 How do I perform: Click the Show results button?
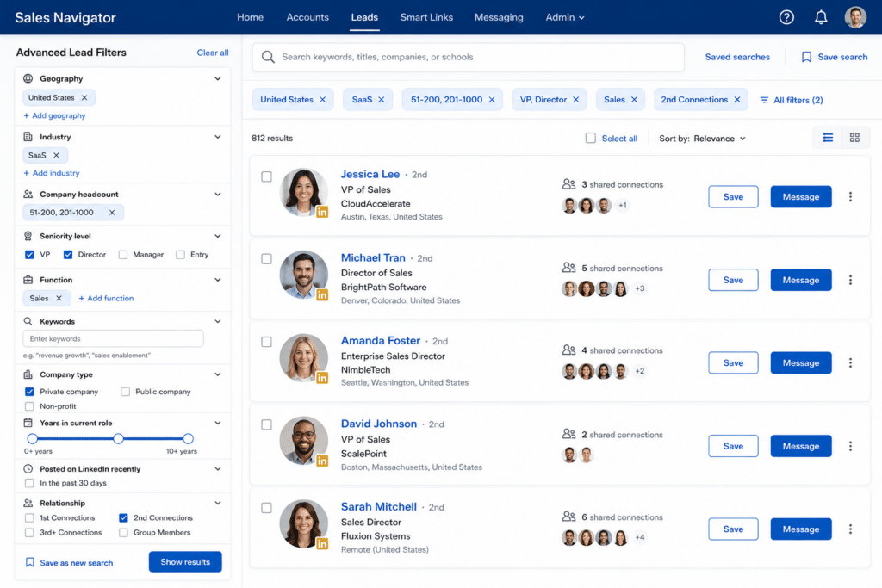[x=185, y=561]
